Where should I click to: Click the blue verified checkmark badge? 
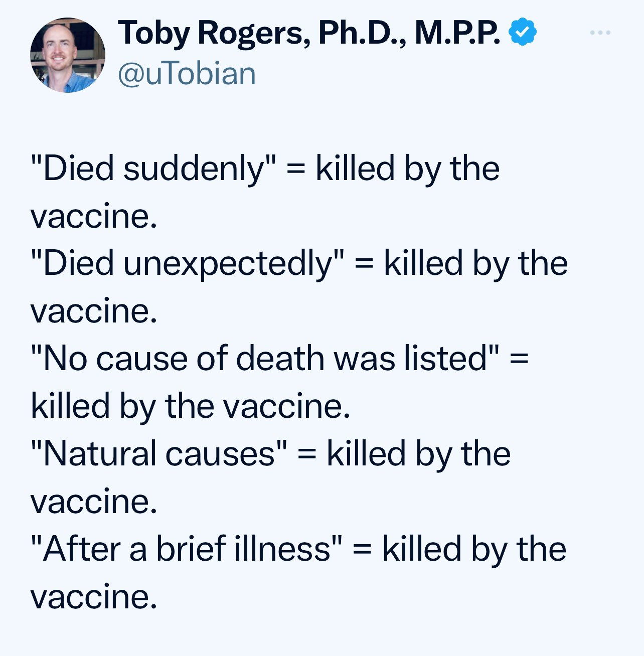coord(523,32)
